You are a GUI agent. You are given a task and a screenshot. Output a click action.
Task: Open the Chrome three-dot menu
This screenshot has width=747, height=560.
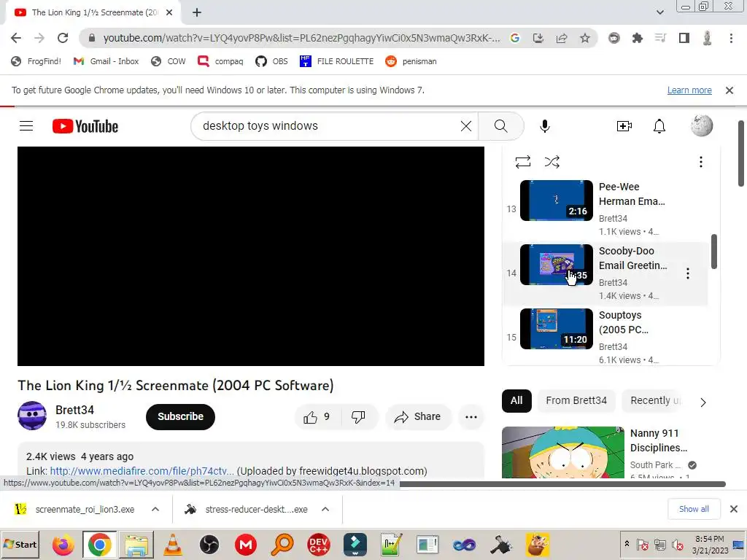point(731,38)
